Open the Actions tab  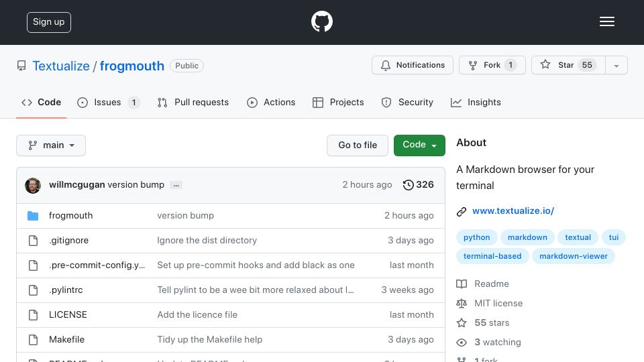(271, 102)
